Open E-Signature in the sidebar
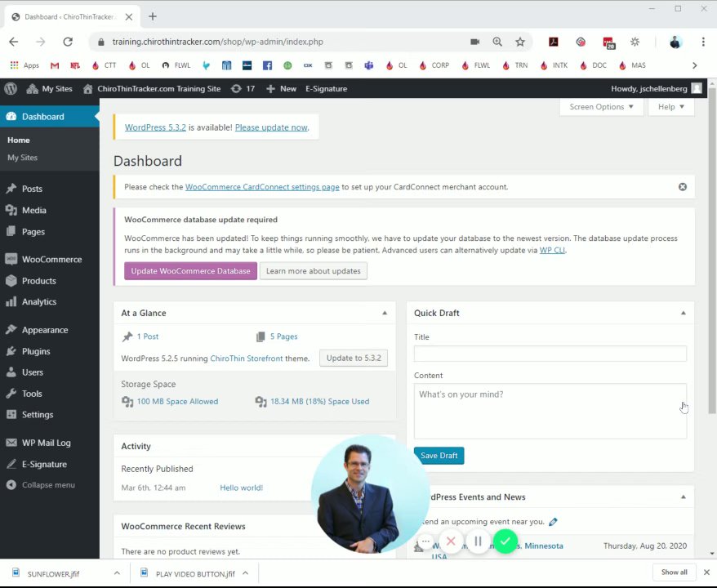Image resolution: width=717 pixels, height=588 pixels. point(49,464)
